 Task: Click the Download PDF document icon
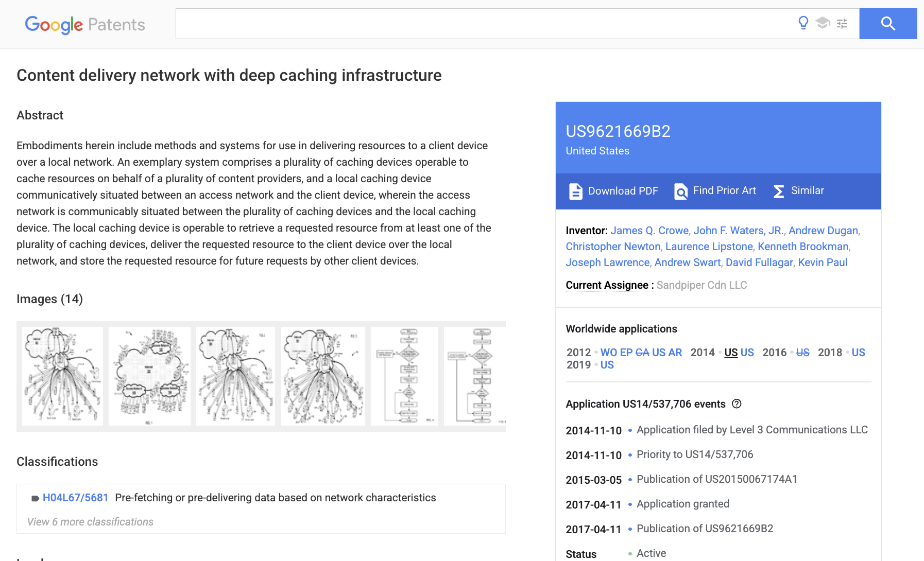[x=575, y=191]
